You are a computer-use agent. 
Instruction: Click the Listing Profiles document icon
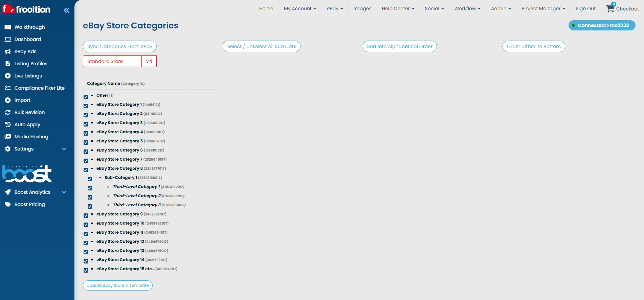point(8,64)
